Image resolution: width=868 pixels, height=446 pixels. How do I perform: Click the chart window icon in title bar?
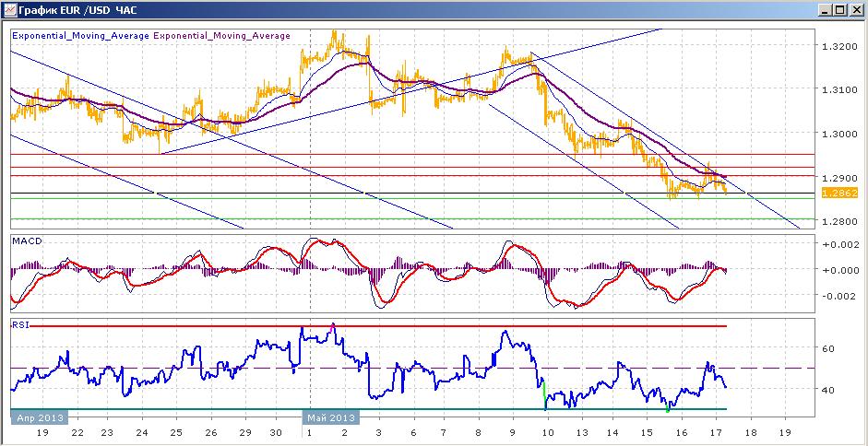coord(10,9)
